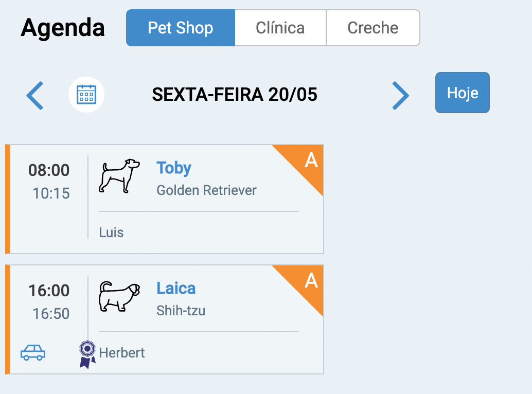Switch to the Creche tab
Image resolution: width=532 pixels, height=394 pixels.
(373, 28)
